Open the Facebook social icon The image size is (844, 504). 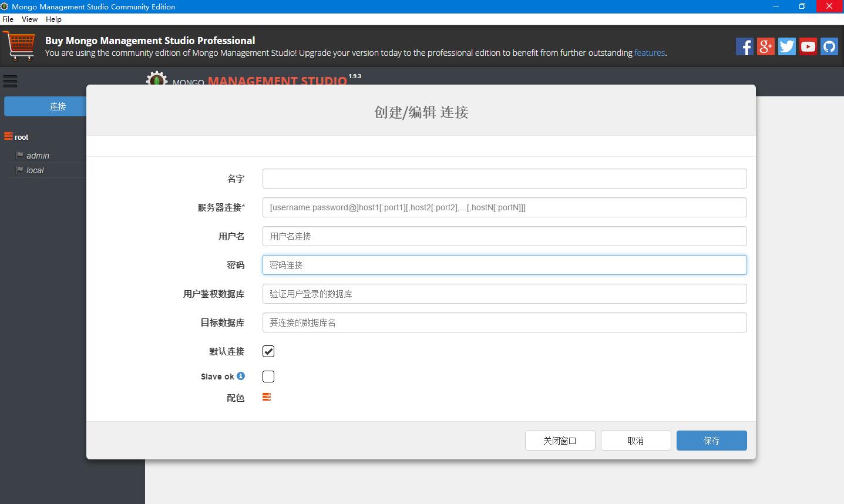[744, 46]
